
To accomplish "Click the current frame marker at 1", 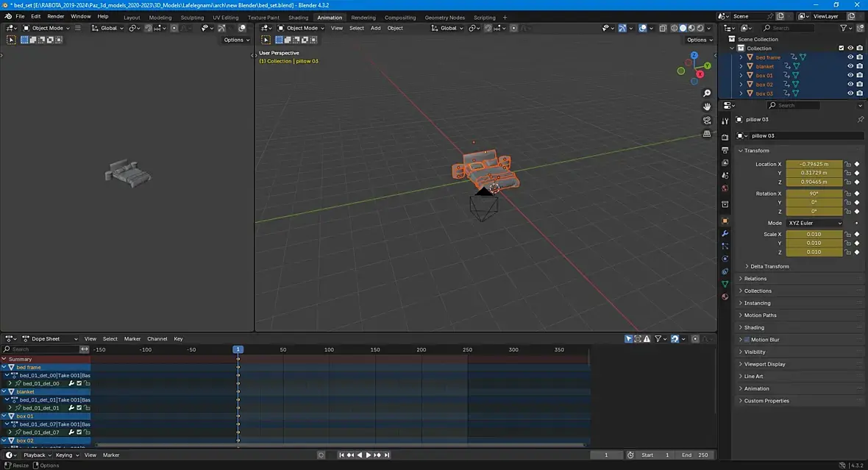I will 238,349.
